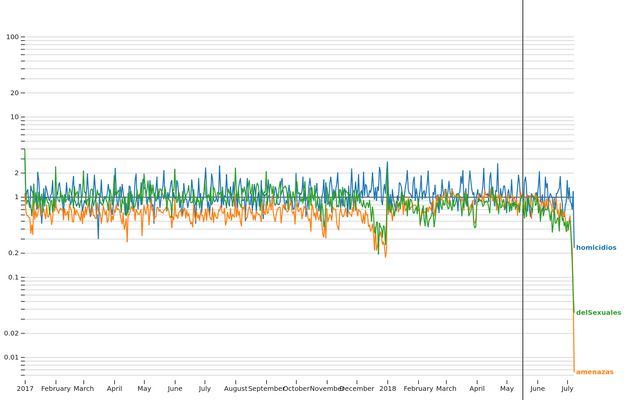640x400 pixels.
Task: Select the 0.02 label on the y-axis
Action: click(x=12, y=333)
